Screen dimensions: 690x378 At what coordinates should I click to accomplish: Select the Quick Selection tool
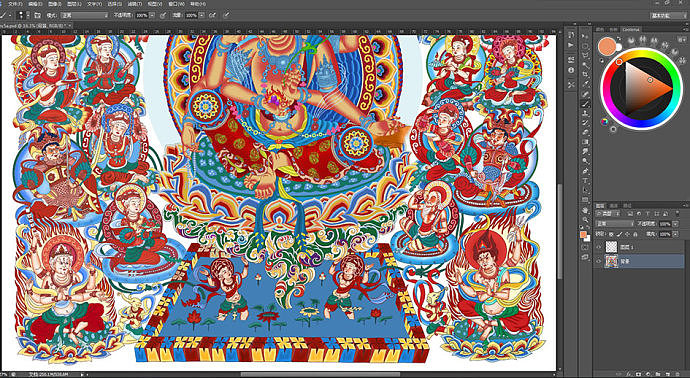click(x=585, y=65)
